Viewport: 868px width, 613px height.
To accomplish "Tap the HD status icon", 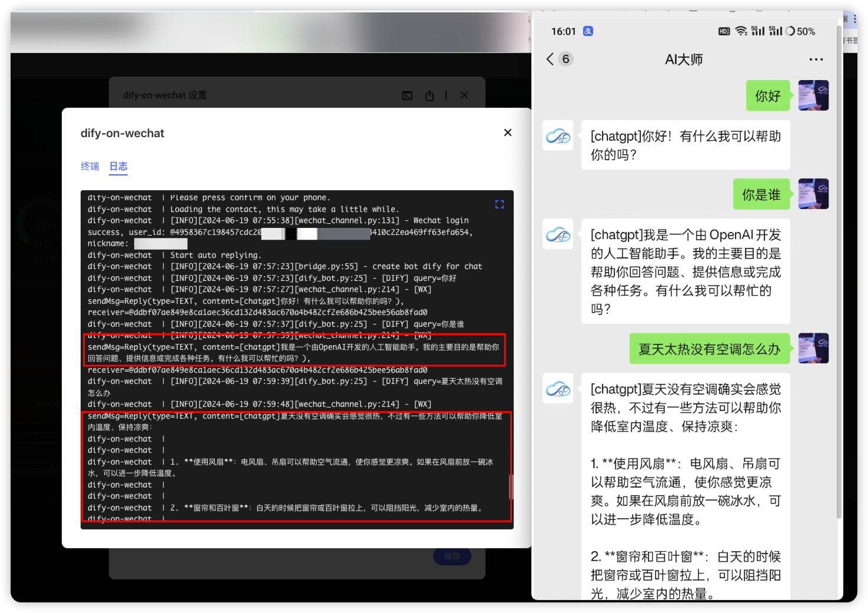I will coord(724,31).
